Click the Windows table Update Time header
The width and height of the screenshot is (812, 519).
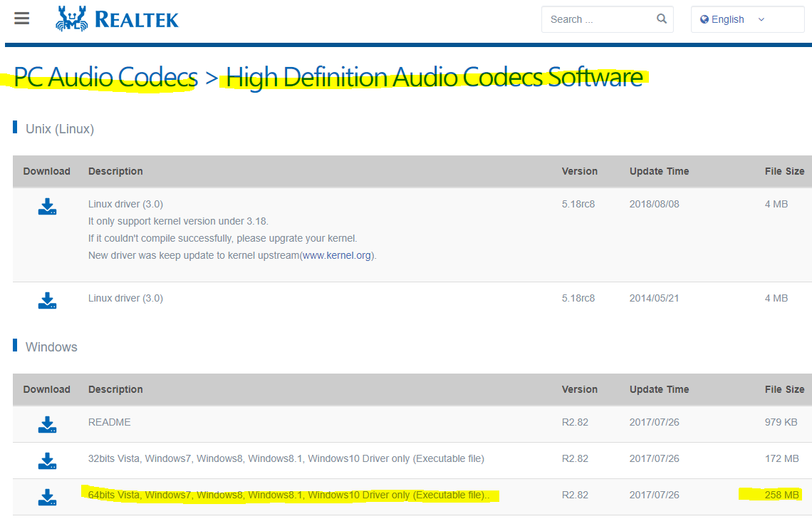pyautogui.click(x=660, y=389)
